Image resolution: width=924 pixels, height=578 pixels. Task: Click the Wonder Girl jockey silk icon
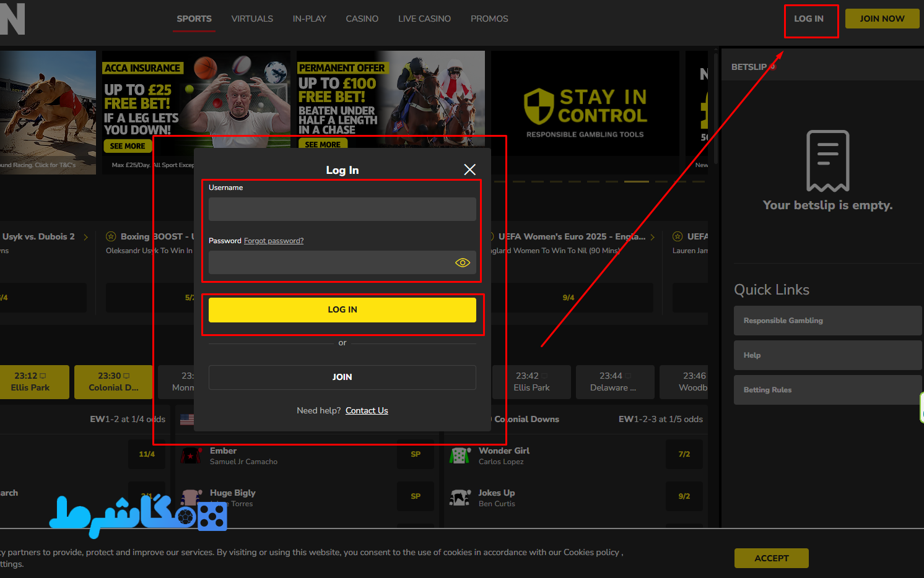[x=460, y=455]
